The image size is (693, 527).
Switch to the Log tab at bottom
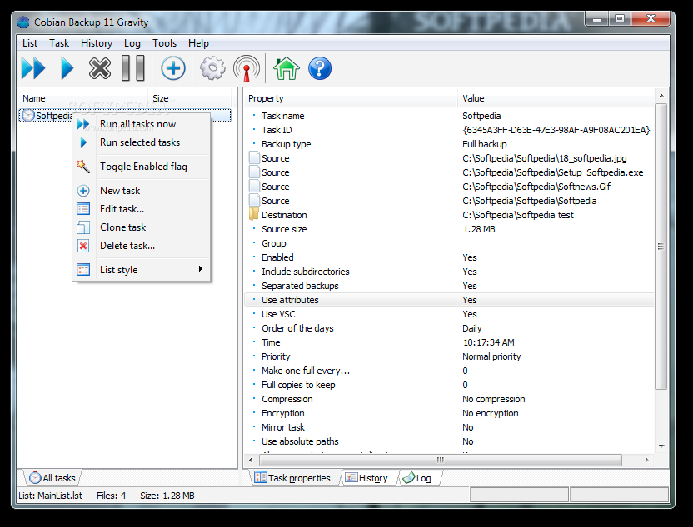[x=419, y=478]
